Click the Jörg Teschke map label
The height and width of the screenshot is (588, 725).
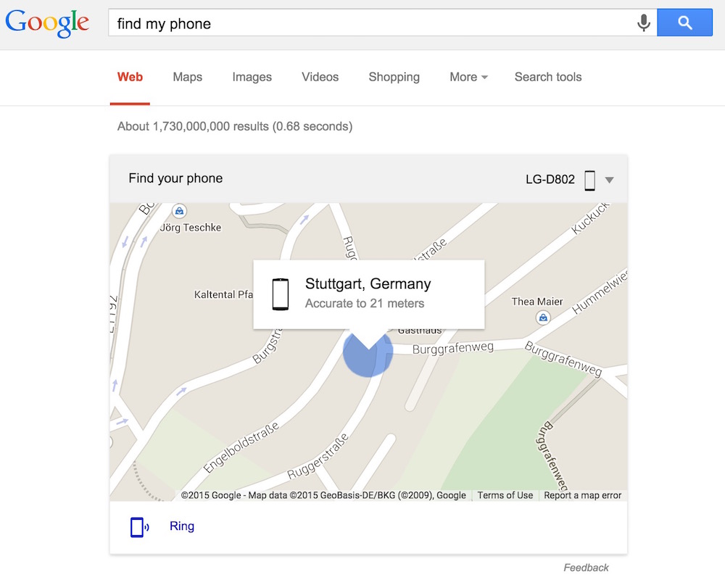[x=191, y=228]
